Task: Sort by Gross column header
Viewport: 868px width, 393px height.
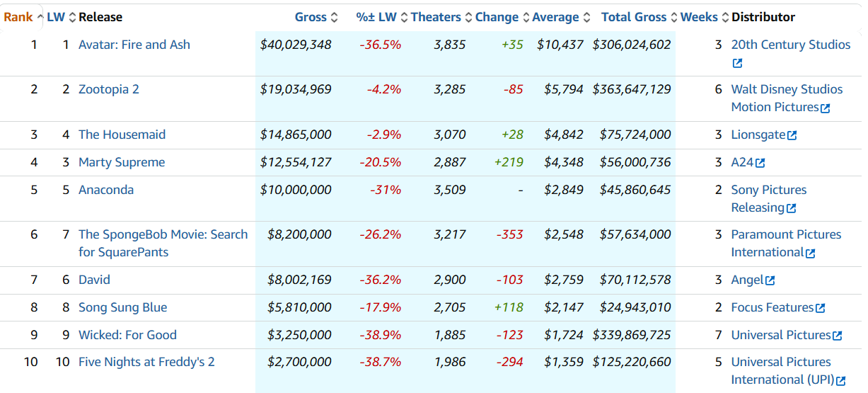Action: [311, 17]
